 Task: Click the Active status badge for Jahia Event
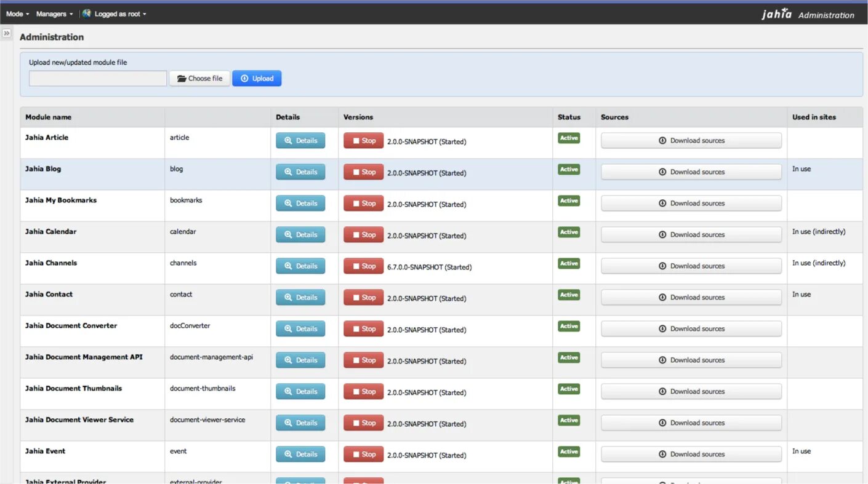[x=569, y=451]
